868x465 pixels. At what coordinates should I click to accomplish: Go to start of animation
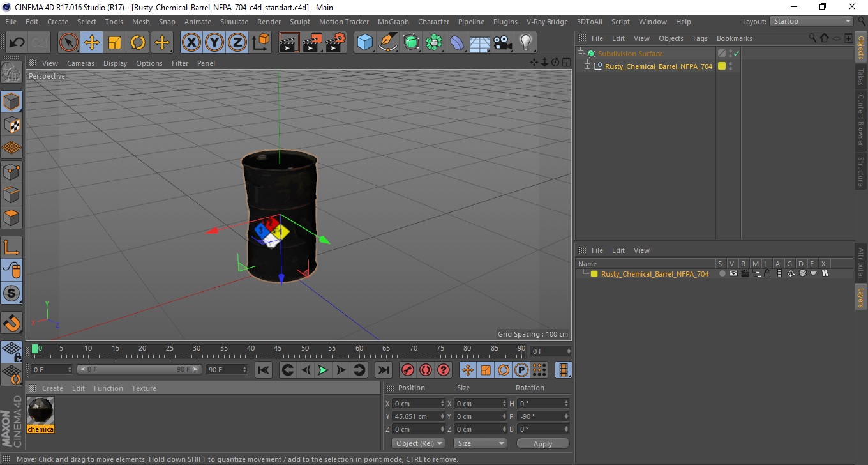pyautogui.click(x=263, y=370)
